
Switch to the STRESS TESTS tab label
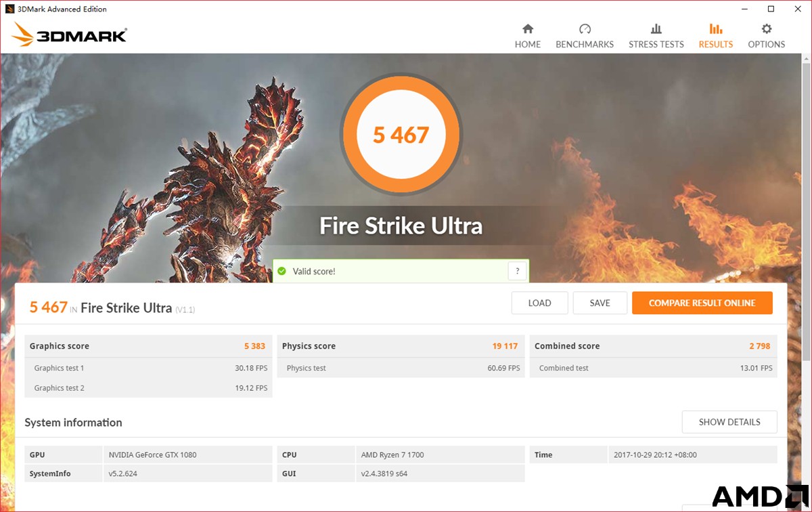pyautogui.click(x=656, y=45)
